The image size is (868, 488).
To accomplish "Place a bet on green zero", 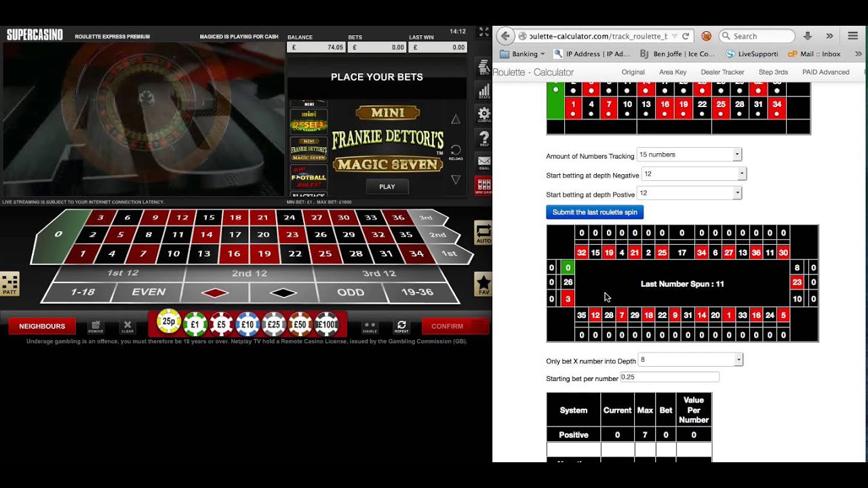I will pyautogui.click(x=59, y=235).
